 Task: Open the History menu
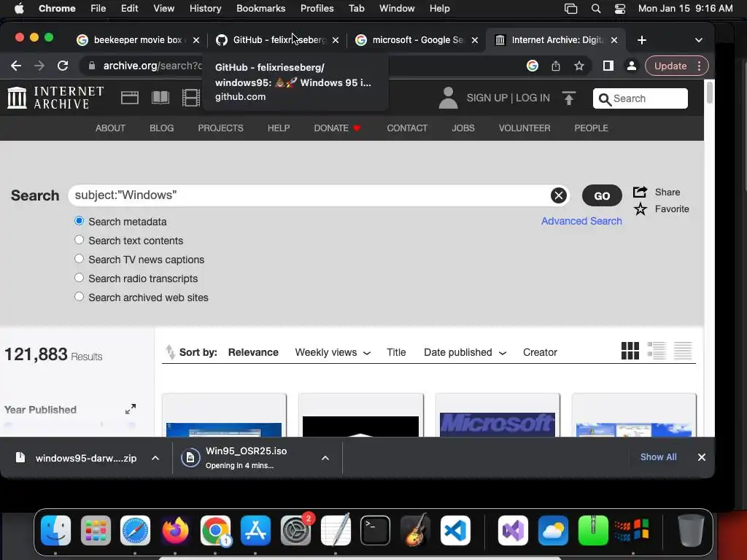(x=205, y=8)
